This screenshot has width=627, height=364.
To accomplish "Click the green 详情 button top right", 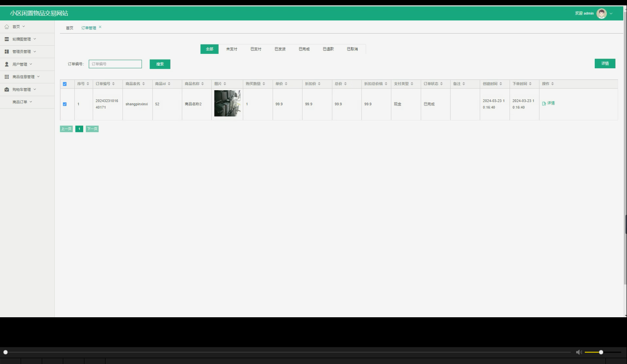I will 605,63.
